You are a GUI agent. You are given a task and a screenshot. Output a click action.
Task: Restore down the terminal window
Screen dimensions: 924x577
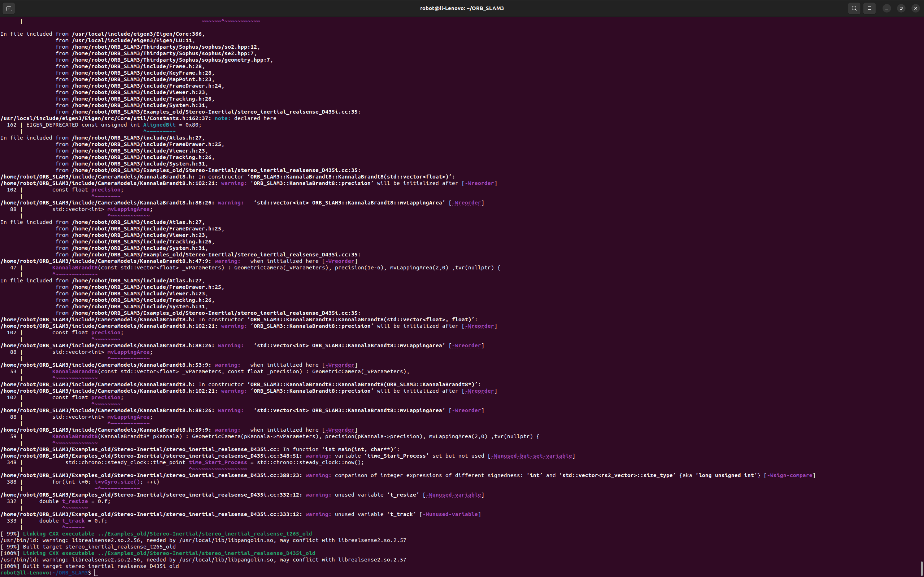pos(901,8)
